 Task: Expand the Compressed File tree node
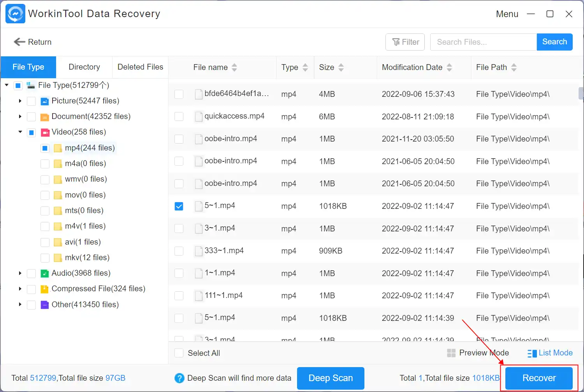[20, 289]
